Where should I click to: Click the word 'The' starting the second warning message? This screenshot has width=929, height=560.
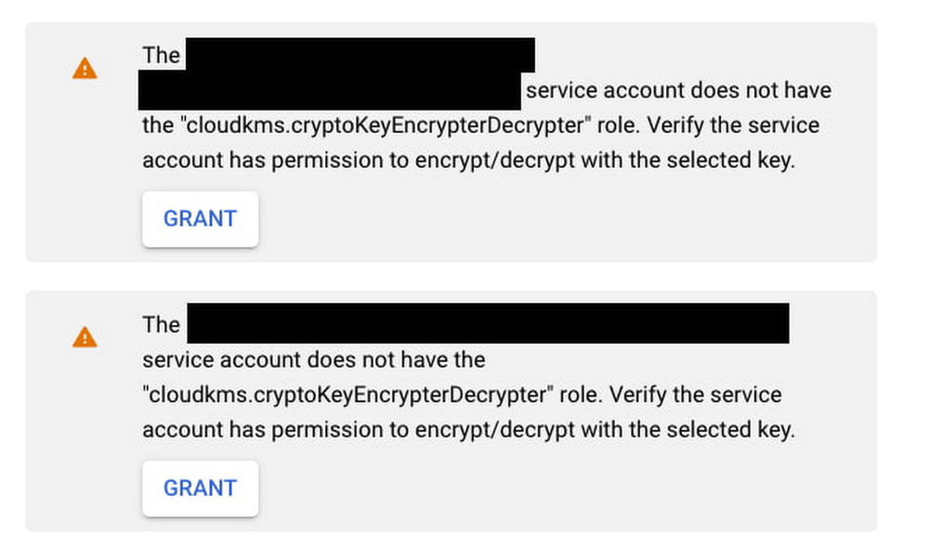click(160, 324)
